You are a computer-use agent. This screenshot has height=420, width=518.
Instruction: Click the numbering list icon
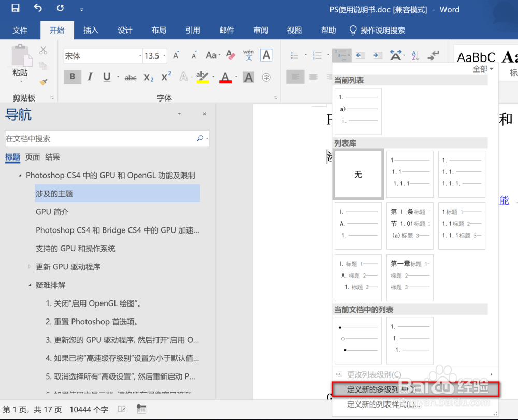tap(318, 55)
